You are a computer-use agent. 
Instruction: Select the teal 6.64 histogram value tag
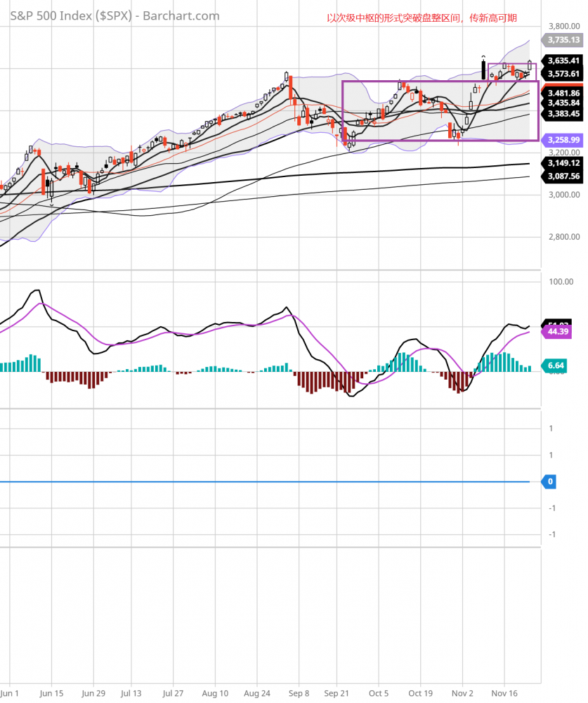pos(554,366)
